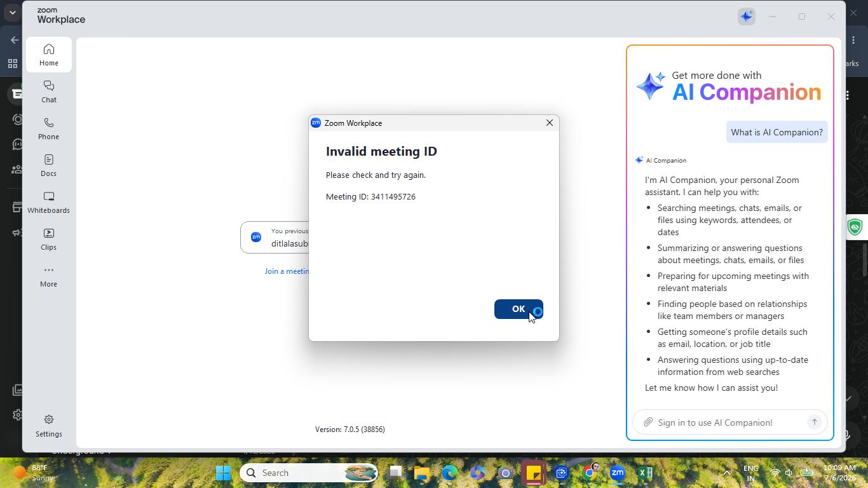Close the Invalid meeting ID dialog
The width and height of the screenshot is (868, 488).
click(x=550, y=123)
